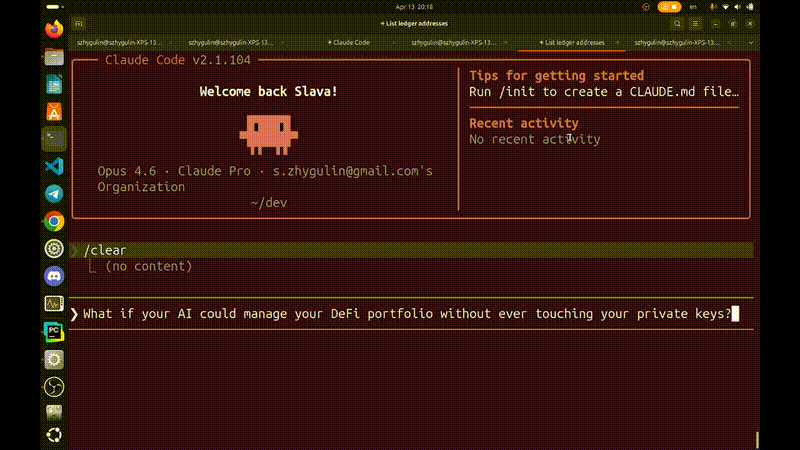Close the List ledger addresses tab
This screenshot has width=800, height=450.
point(617,43)
